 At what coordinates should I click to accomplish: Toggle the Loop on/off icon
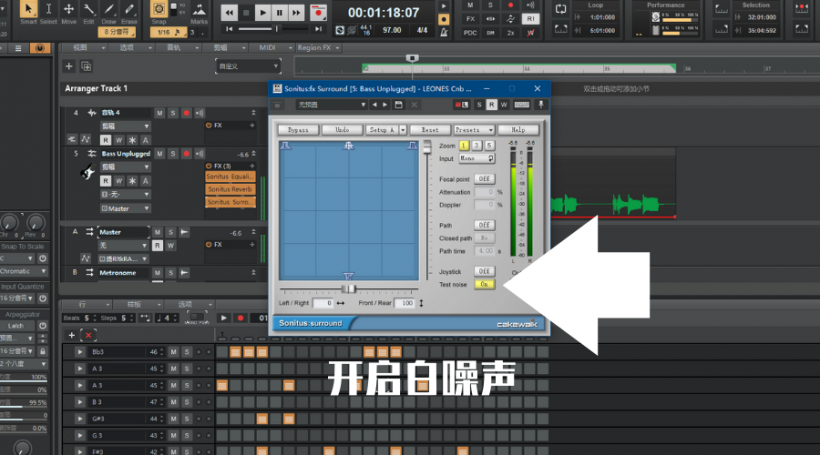[561, 9]
